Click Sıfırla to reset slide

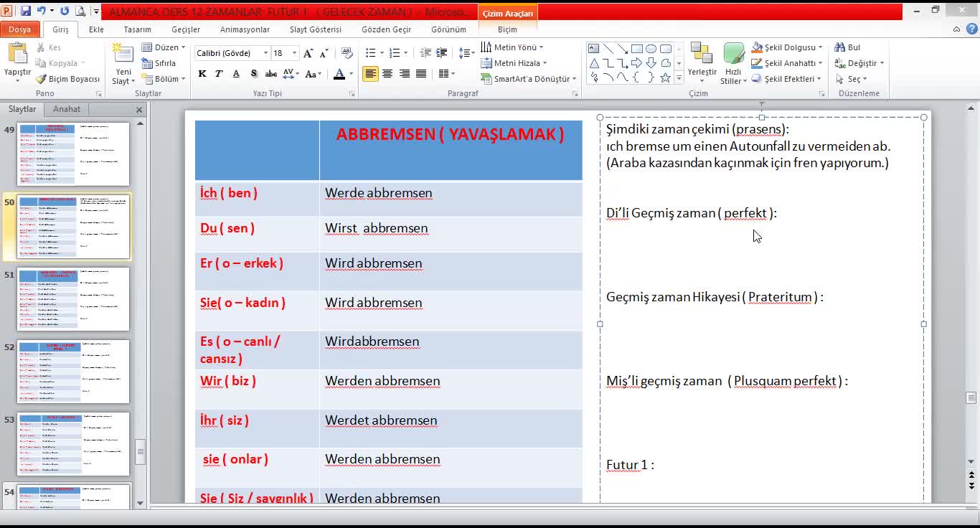(x=159, y=63)
